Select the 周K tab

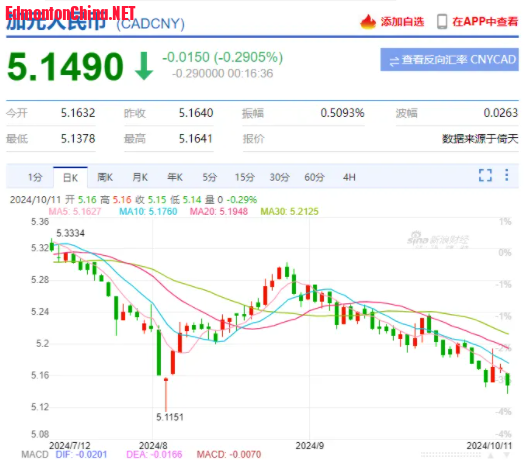(105, 177)
